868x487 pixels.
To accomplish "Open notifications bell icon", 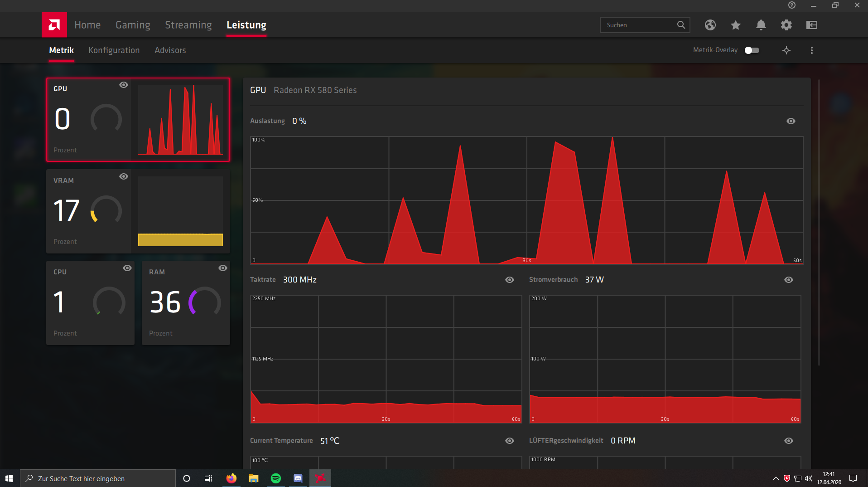I will click(x=761, y=25).
